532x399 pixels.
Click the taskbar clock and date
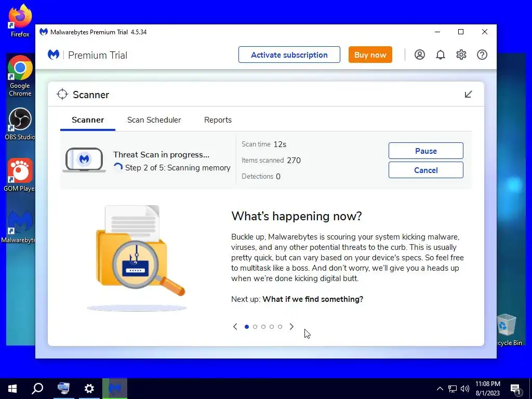[487, 389]
